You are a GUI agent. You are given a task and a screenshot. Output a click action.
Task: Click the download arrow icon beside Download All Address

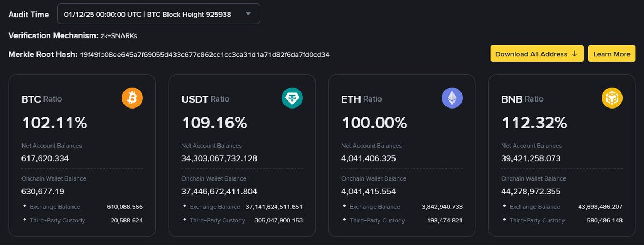point(574,54)
